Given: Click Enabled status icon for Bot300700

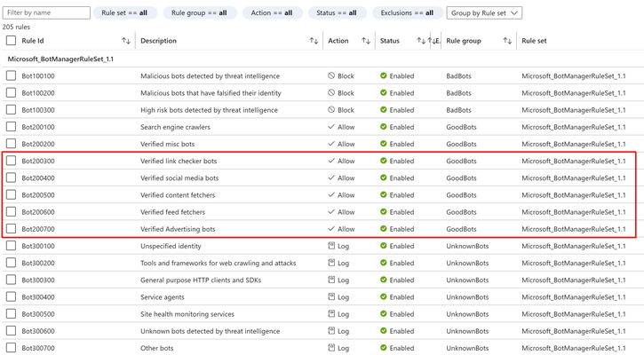Looking at the screenshot, I should pyautogui.click(x=384, y=348).
